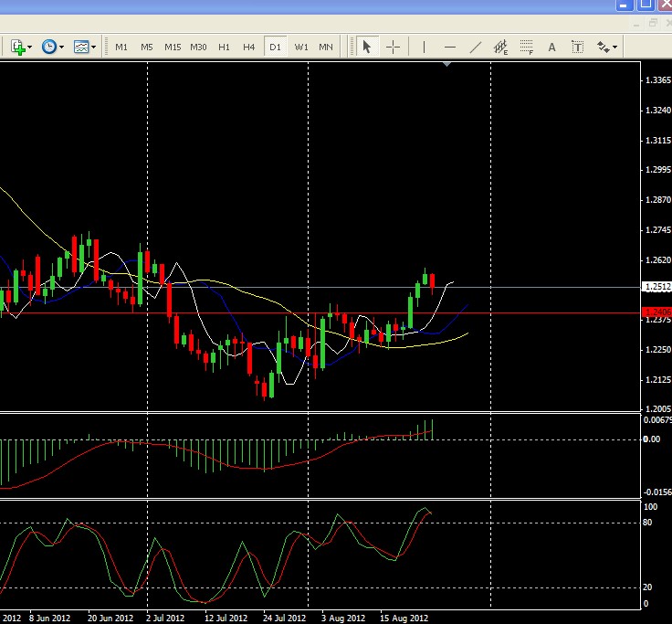Select the text label tool

tap(577, 47)
